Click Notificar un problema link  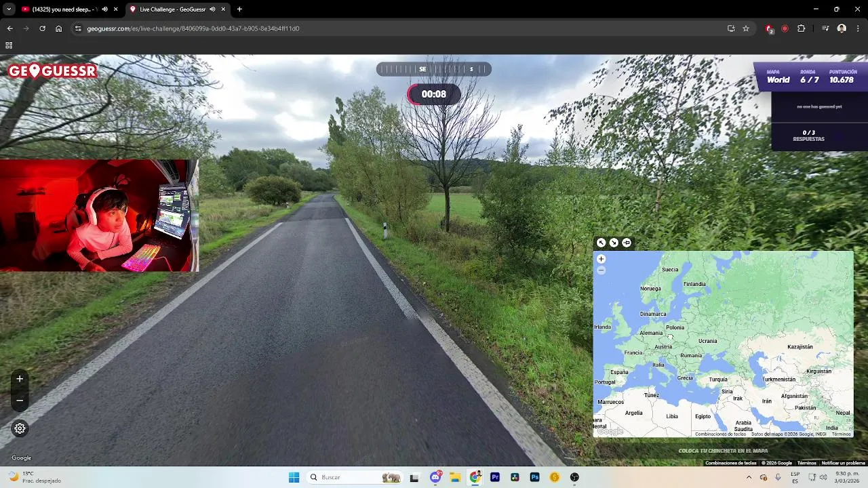coord(844,463)
